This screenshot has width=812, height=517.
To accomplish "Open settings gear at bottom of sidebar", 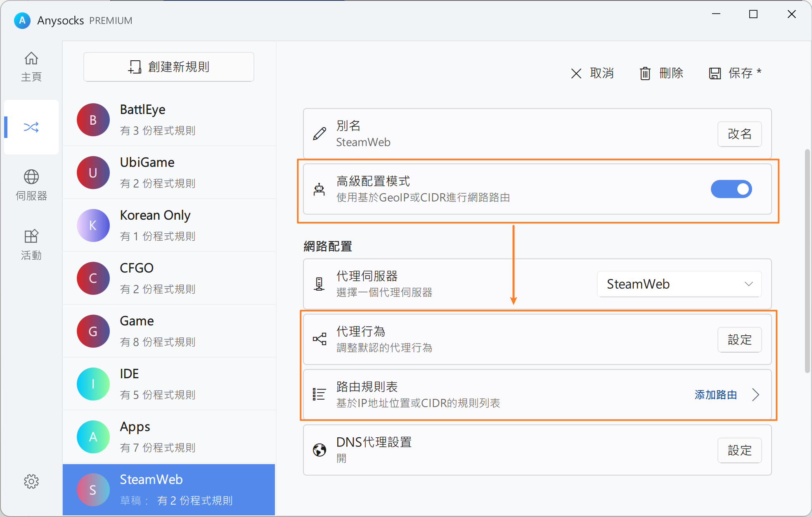I will (31, 481).
